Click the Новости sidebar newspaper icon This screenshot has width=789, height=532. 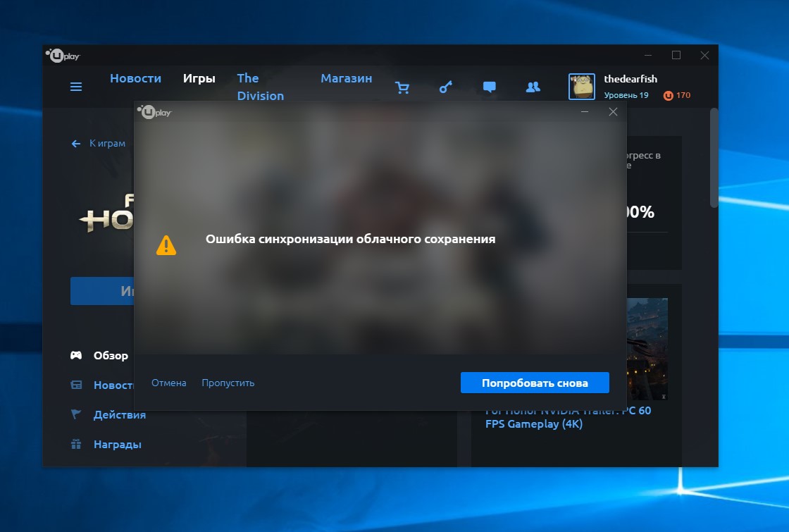76,385
